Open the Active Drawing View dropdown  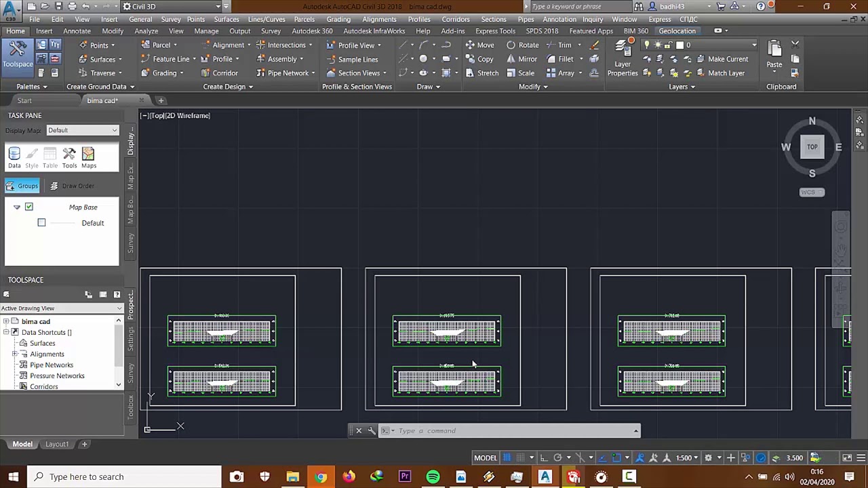point(62,308)
